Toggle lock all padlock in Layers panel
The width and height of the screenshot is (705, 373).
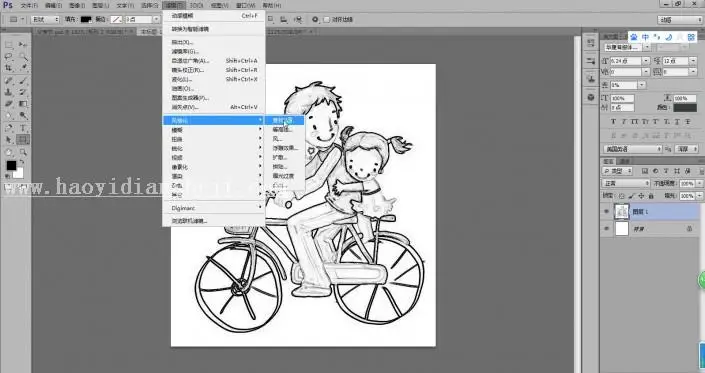(651, 196)
